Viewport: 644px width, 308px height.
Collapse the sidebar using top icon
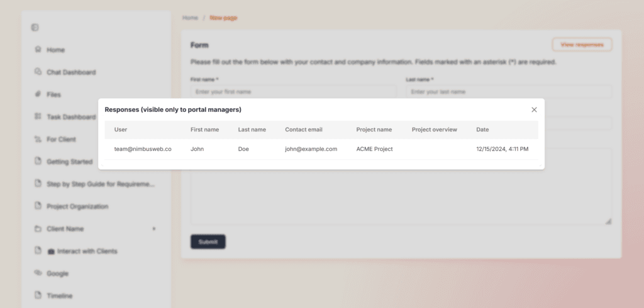(x=35, y=28)
